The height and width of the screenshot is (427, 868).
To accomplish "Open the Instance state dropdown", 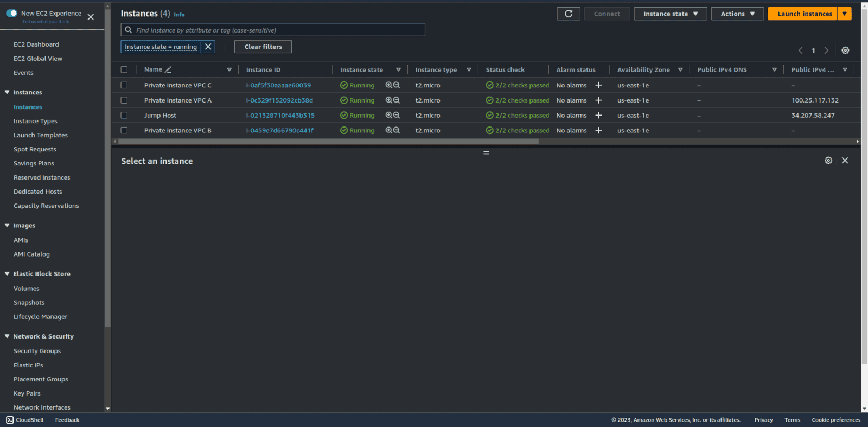I will (x=670, y=14).
